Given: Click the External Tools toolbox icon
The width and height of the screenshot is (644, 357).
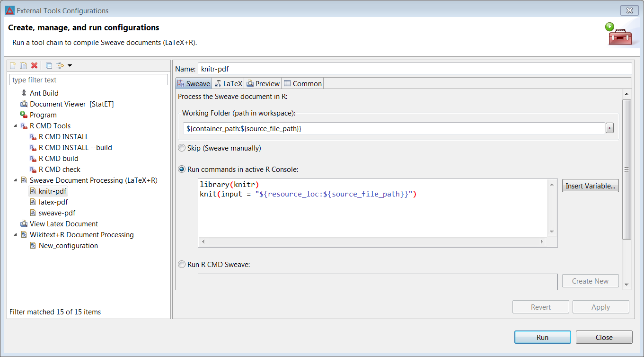Looking at the screenshot, I should coord(619,34).
